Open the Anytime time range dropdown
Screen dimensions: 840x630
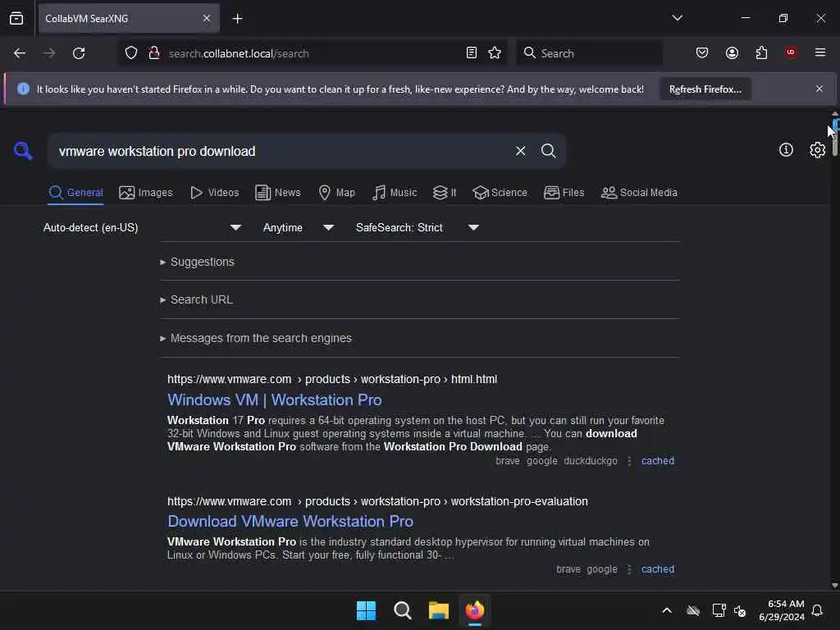tap(299, 228)
